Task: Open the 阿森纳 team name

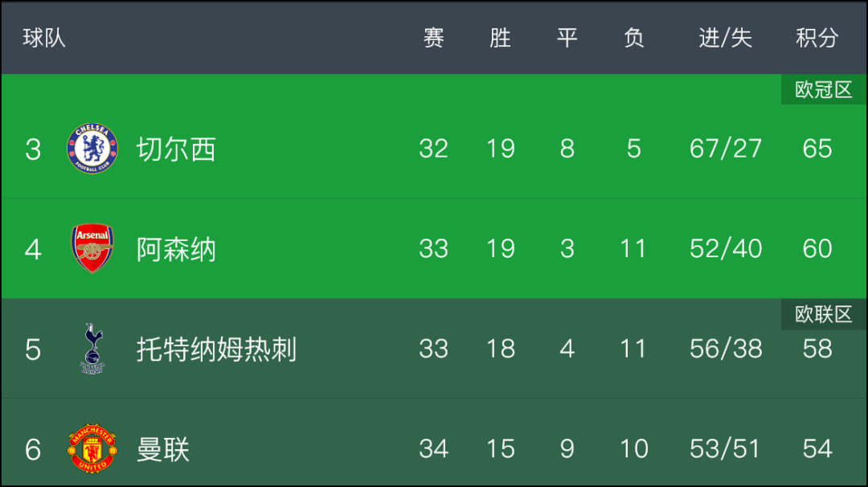Action: click(176, 250)
